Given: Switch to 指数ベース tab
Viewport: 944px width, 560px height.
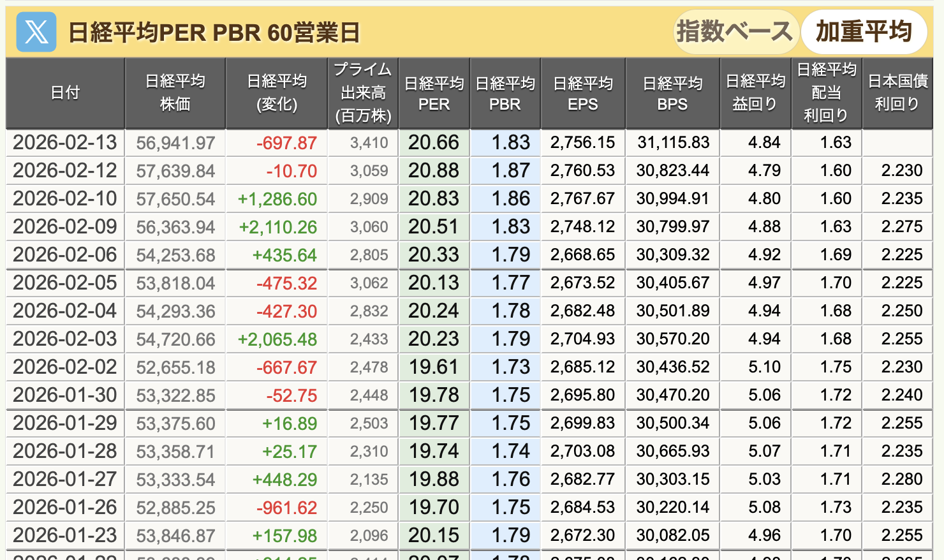Looking at the screenshot, I should click(734, 31).
